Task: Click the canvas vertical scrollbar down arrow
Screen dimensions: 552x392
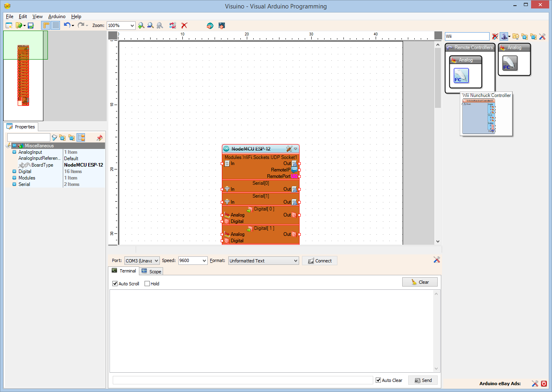Action: tap(438, 241)
